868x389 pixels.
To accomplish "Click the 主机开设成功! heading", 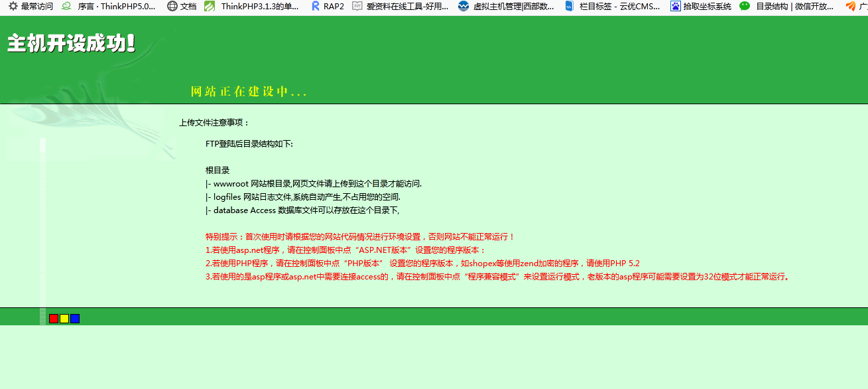I will pos(72,43).
